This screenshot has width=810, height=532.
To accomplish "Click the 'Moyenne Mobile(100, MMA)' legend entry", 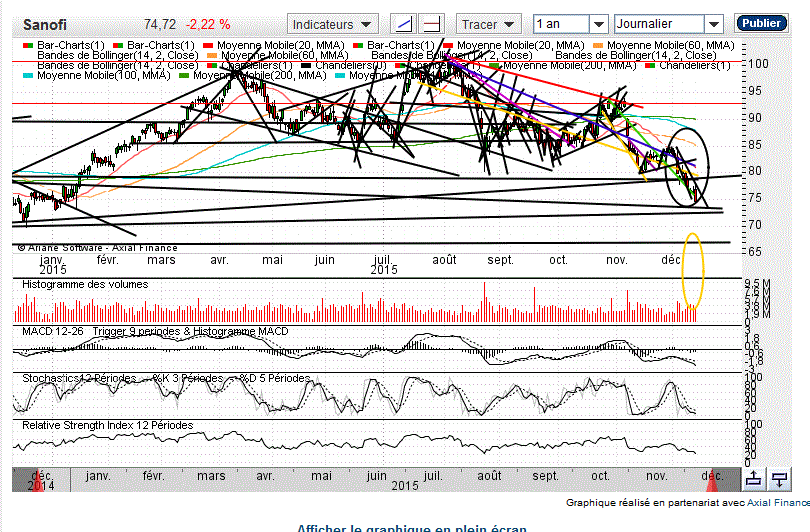I will point(97,75).
